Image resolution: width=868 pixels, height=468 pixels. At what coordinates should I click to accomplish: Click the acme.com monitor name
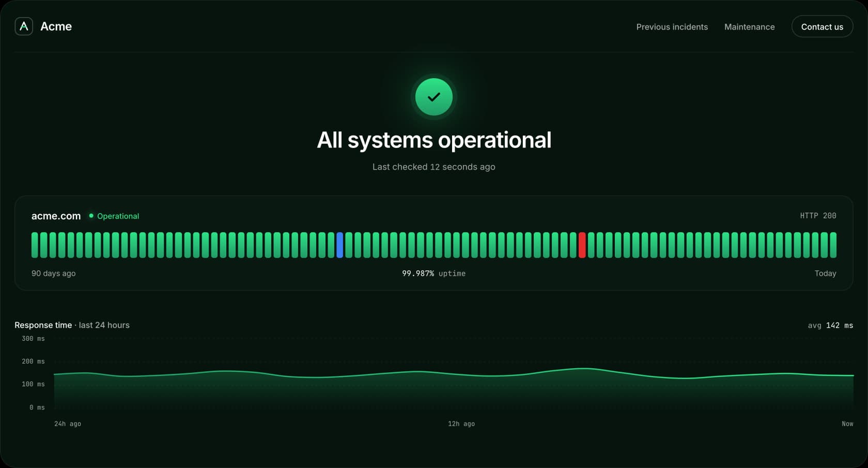pos(56,216)
